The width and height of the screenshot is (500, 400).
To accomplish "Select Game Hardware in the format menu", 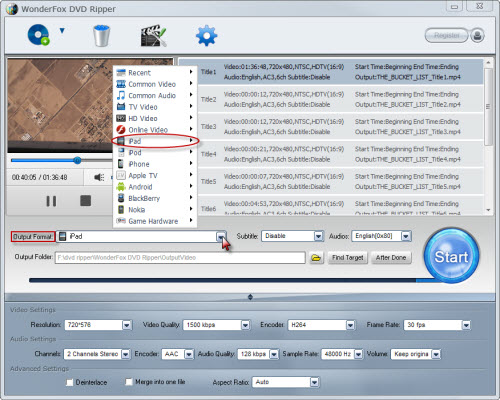I will pos(155,221).
